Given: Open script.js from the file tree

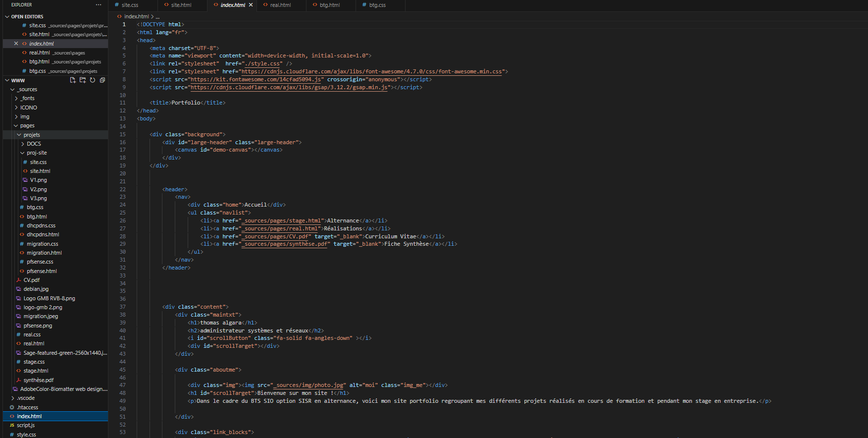Looking at the screenshot, I should [x=26, y=425].
